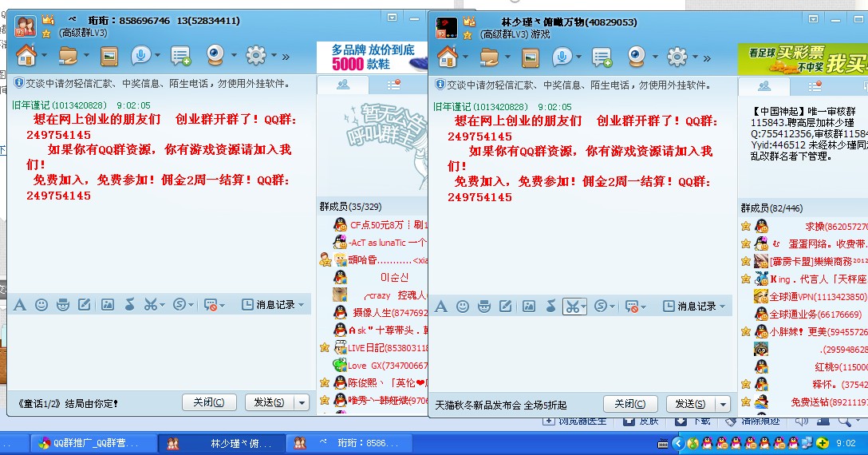
Task: Click message input area in 林少瑾 window
Action: point(582,354)
